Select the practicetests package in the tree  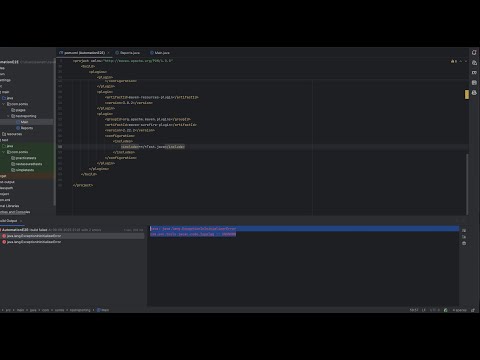(x=24, y=158)
